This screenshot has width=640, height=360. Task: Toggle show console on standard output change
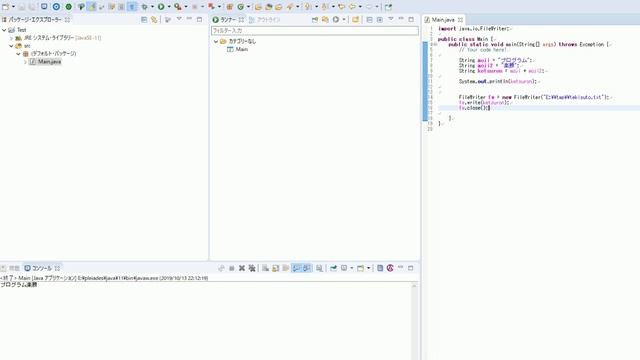(296, 268)
